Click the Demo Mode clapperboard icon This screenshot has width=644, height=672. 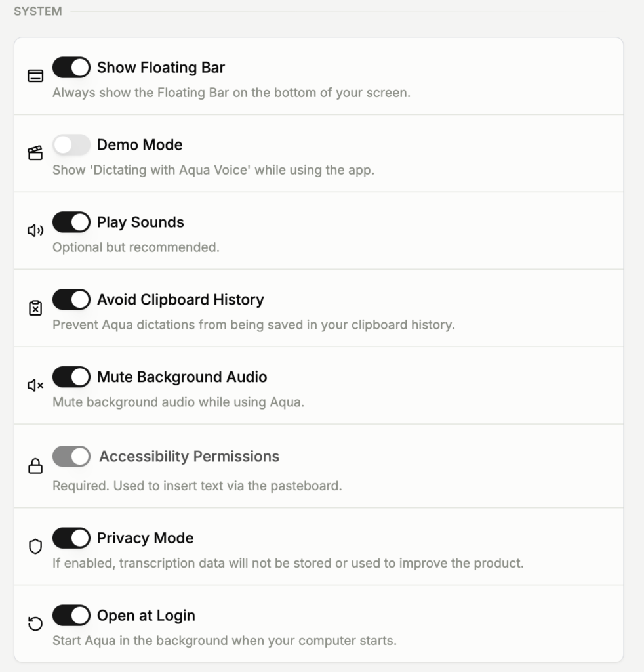[x=35, y=154]
